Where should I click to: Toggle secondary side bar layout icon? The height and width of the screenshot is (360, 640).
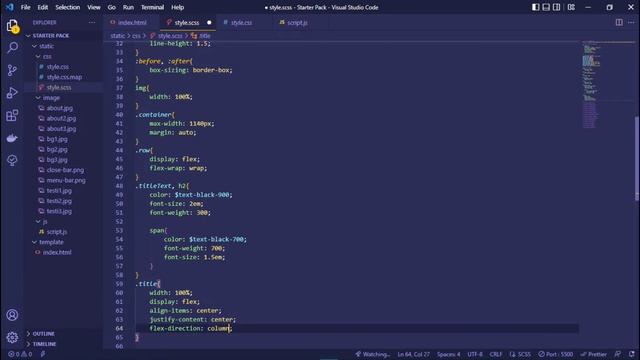[556, 7]
